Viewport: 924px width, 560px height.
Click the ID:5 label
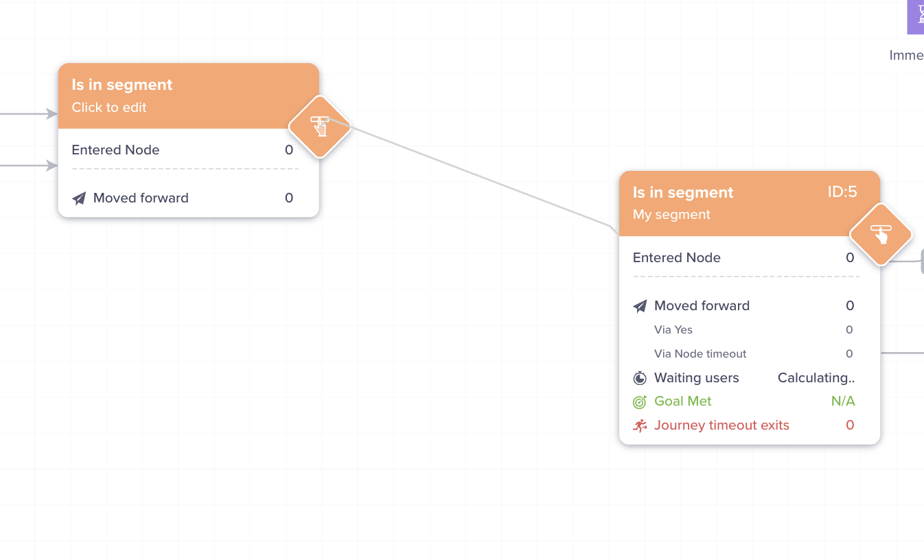(842, 192)
